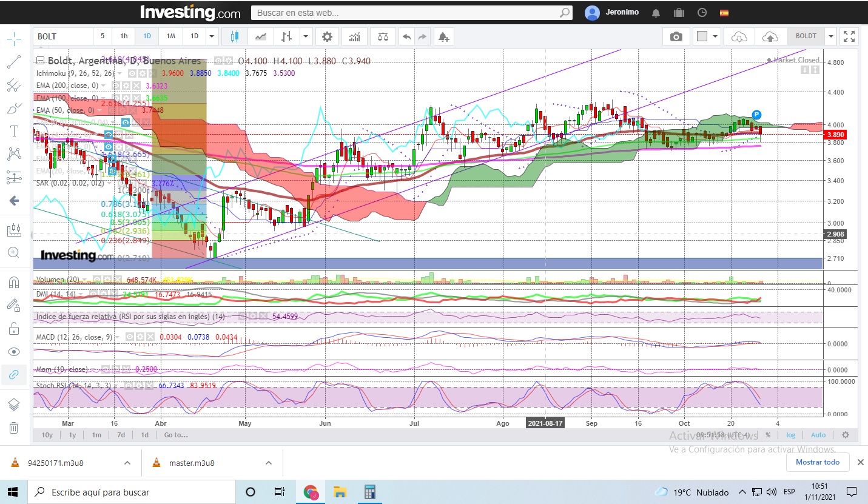Open chart settings gear in top toolbar
This screenshot has width=868, height=504.
point(327,36)
